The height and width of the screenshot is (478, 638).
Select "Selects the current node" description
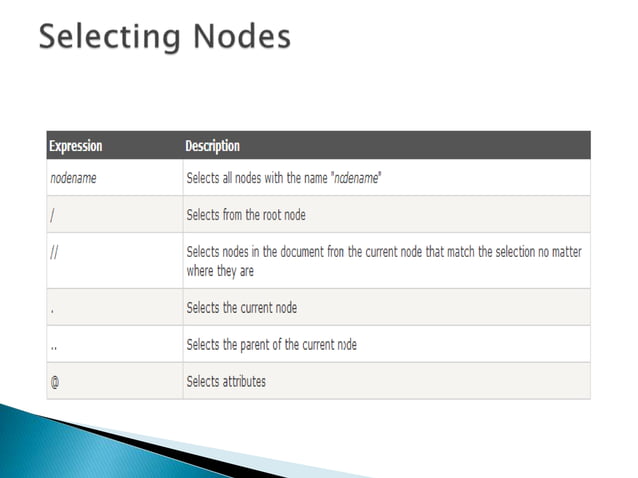pos(242,308)
